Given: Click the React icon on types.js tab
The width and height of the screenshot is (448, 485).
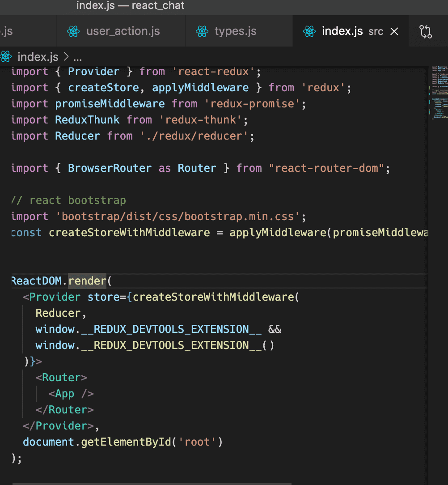Looking at the screenshot, I should [x=202, y=31].
